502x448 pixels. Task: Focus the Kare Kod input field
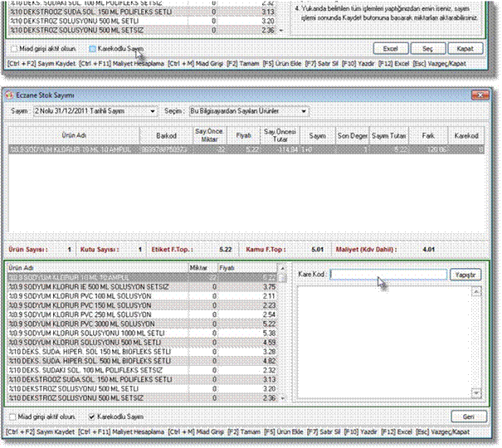pyautogui.click(x=387, y=275)
